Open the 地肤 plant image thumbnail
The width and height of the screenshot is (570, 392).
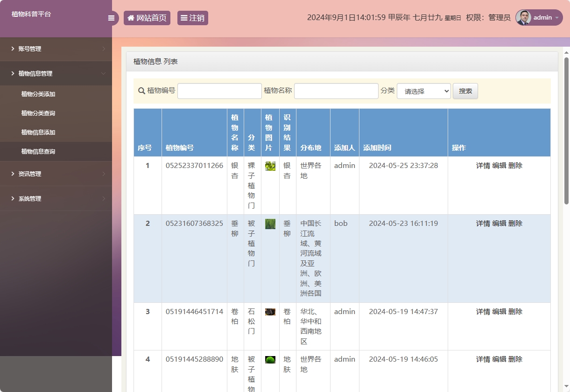point(270,360)
